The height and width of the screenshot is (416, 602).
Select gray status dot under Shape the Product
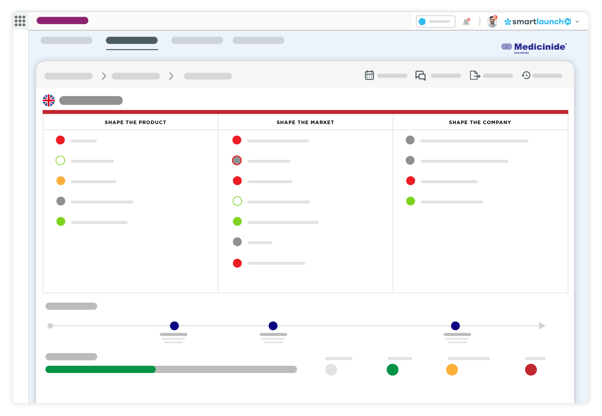pos(61,201)
